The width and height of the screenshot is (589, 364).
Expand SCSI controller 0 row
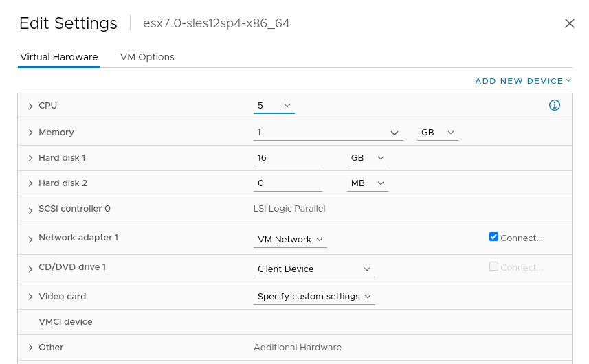[x=31, y=209]
